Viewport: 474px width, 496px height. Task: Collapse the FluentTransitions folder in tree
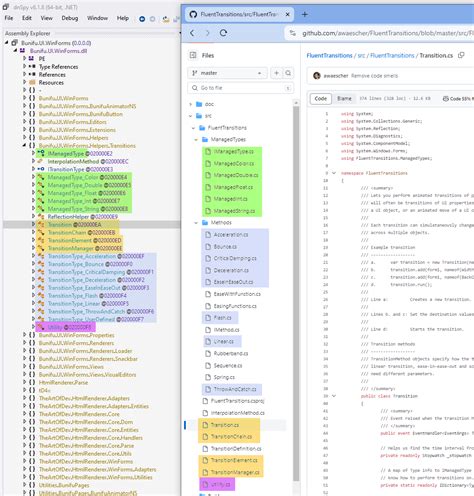[x=193, y=128]
